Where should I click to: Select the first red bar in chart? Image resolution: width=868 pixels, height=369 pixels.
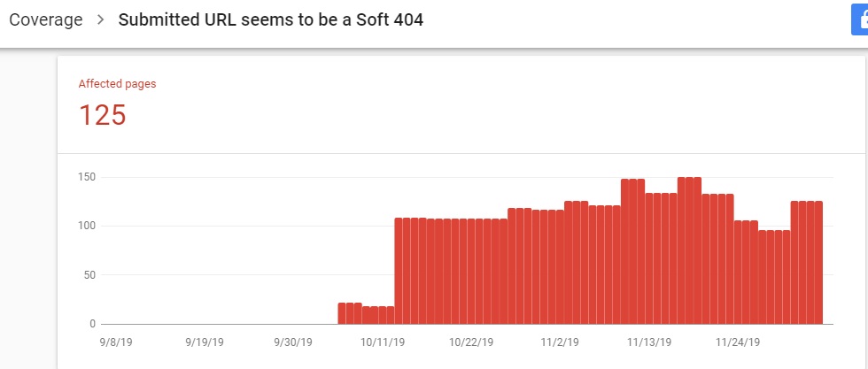click(342, 313)
